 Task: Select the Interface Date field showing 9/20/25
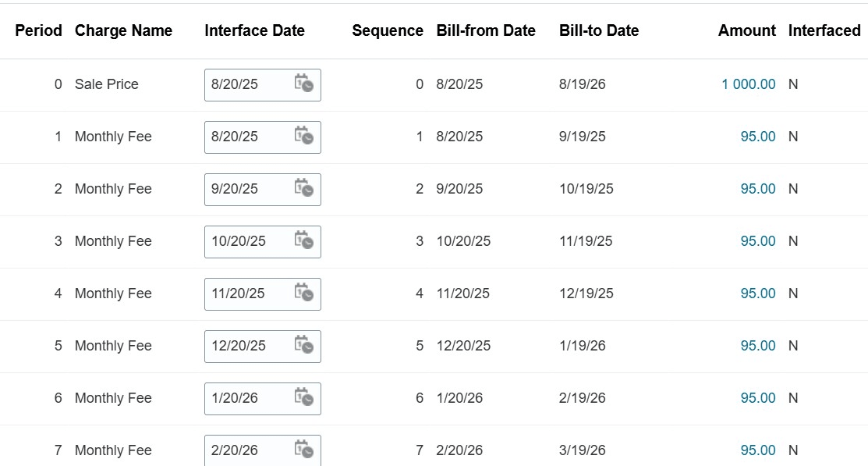[250, 189]
